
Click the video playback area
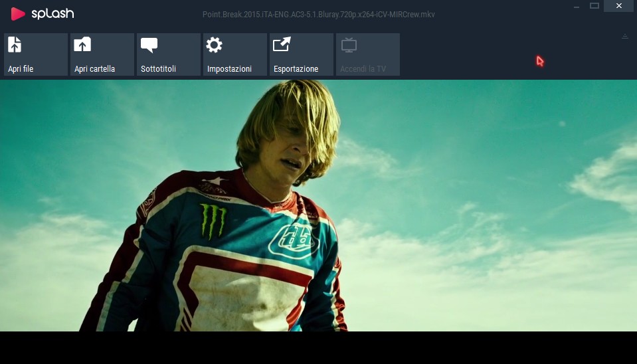[x=319, y=205]
